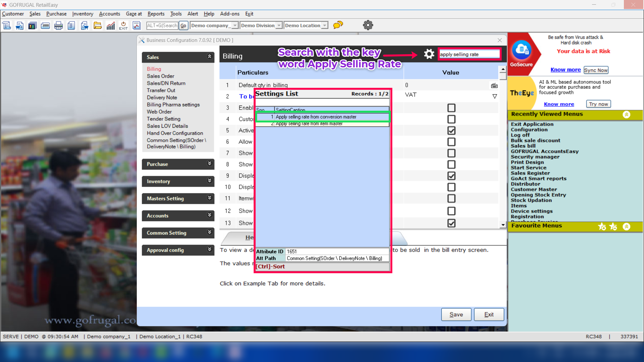Image resolution: width=644 pixels, height=362 pixels.
Task: Open the yellow folder toolbar icon
Action: 98,25
